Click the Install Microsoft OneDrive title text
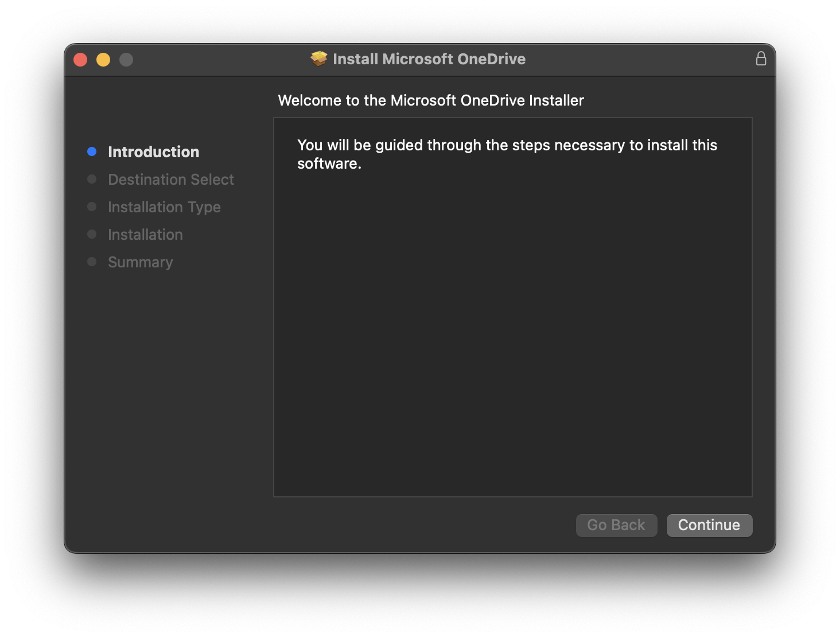Screen dimensions: 840x638 click(x=429, y=59)
